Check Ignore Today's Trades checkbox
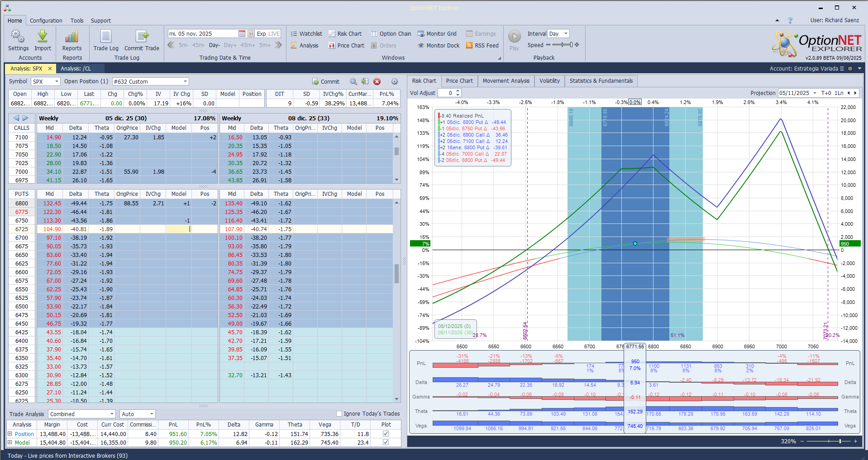Image resolution: width=868 pixels, height=460 pixels. point(339,414)
